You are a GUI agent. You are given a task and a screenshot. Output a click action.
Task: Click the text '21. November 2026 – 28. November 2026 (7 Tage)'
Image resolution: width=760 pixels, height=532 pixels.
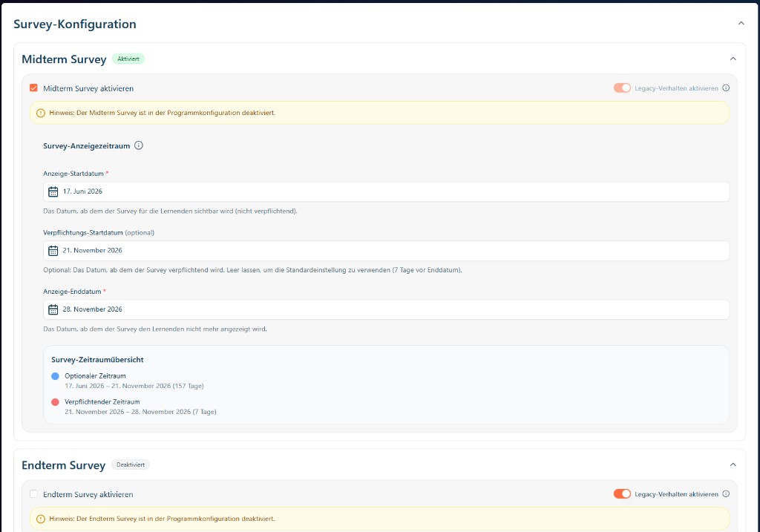tap(140, 412)
